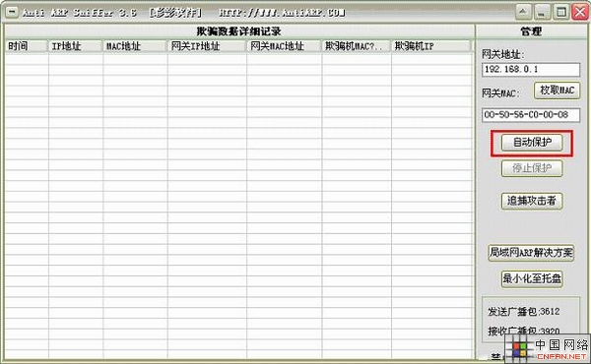Open the window system menu icon
The width and height of the screenshot is (591, 364).
[x=12, y=12]
